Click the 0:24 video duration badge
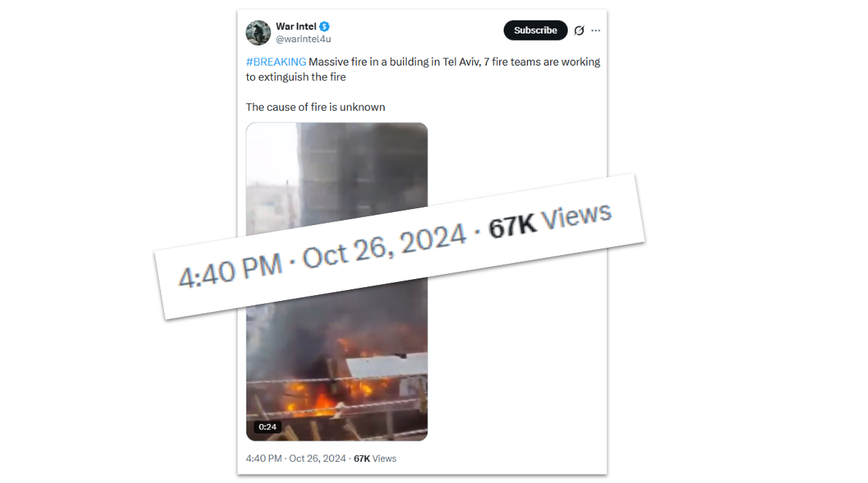 (x=267, y=427)
